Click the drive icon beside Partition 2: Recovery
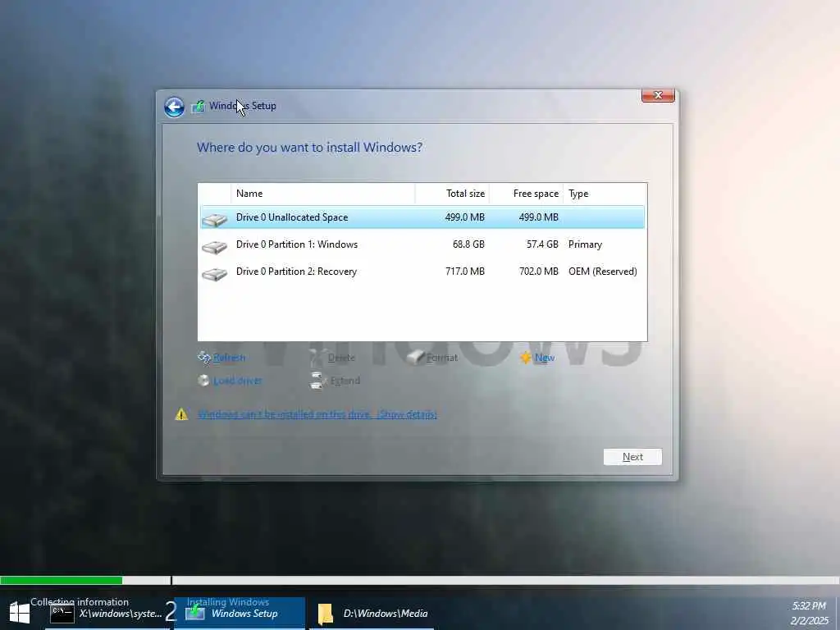 214,274
